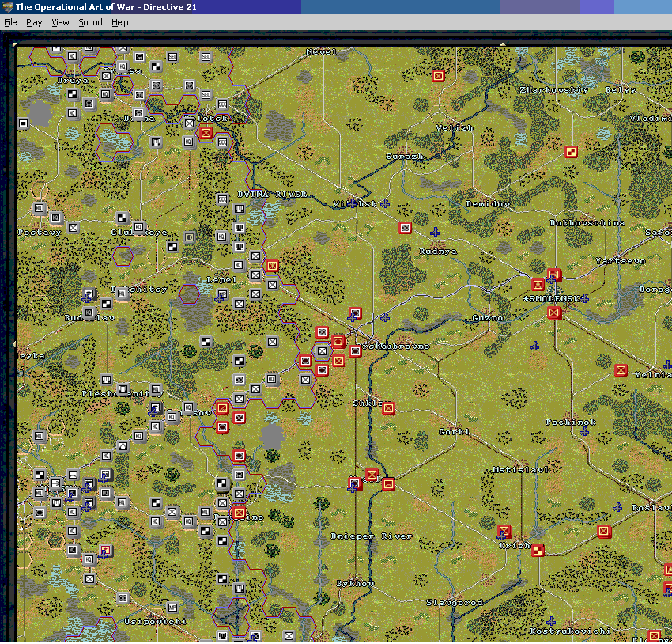This screenshot has width=672, height=644.
Task: Select the red infantry counter at Berezino
Action: 239,513
